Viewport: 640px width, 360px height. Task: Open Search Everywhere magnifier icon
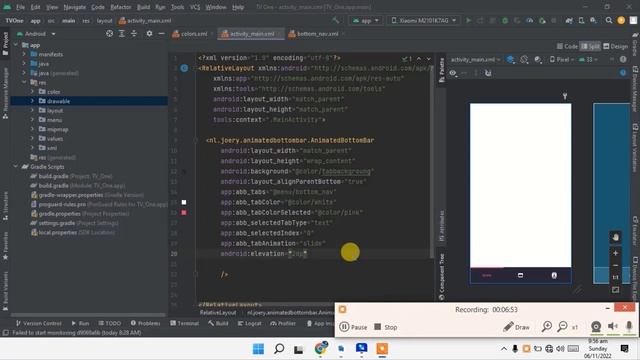coord(609,20)
